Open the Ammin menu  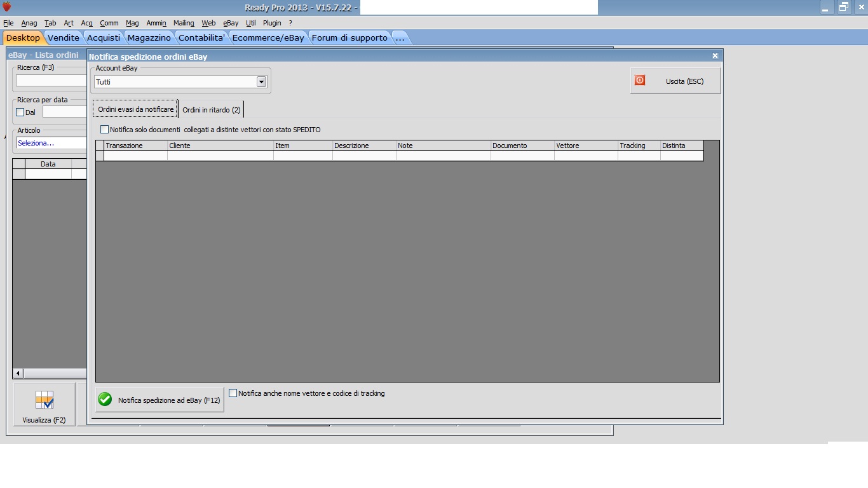coord(156,23)
